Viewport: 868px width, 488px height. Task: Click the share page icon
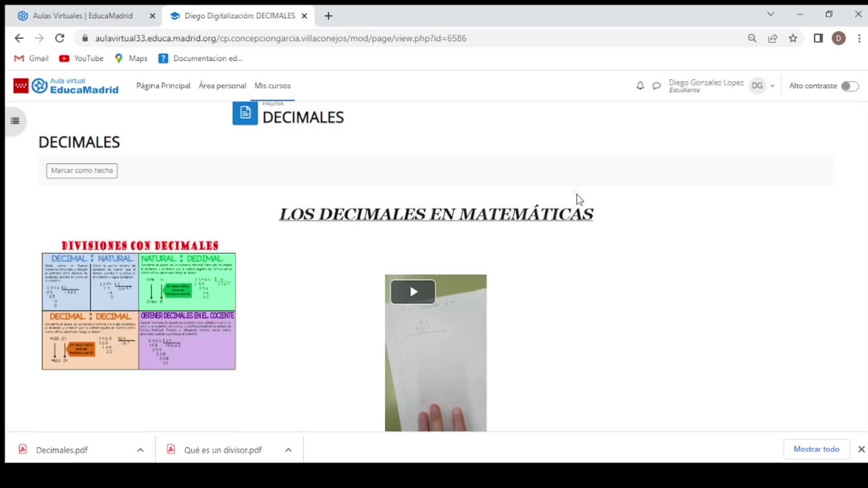pyautogui.click(x=773, y=38)
